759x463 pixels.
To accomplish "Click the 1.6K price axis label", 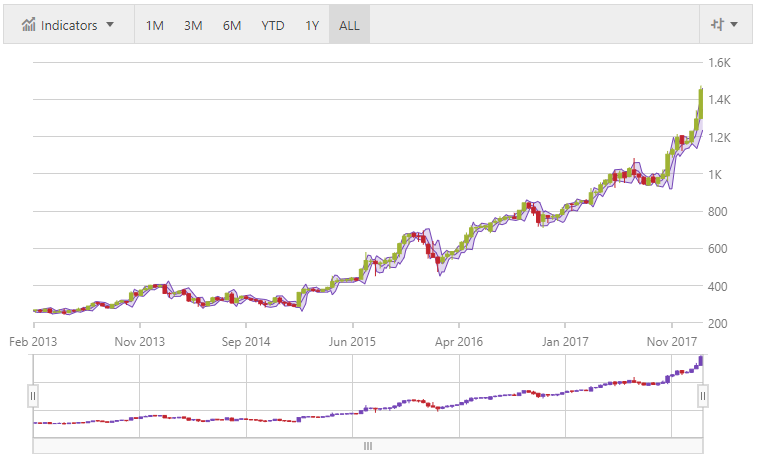I will (x=719, y=62).
